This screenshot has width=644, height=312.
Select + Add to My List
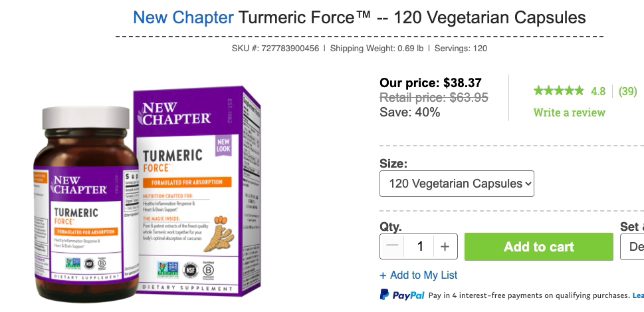(x=419, y=275)
